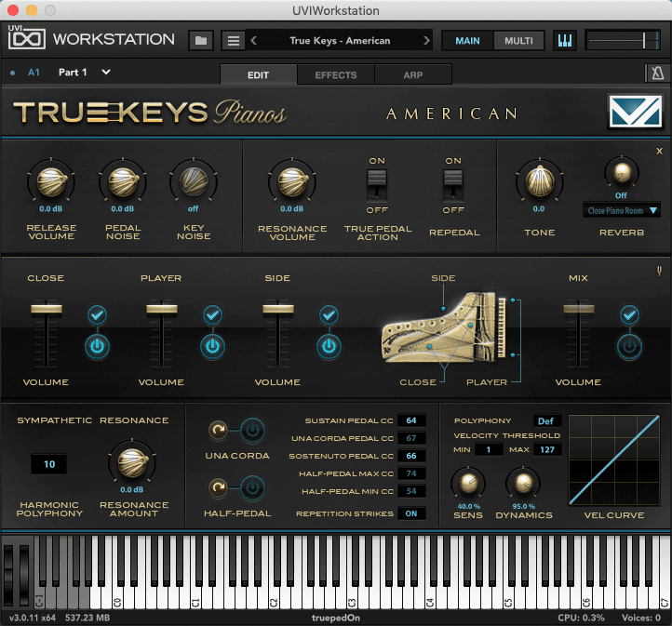Switch to the Effects tab
672x626 pixels.
335,74
